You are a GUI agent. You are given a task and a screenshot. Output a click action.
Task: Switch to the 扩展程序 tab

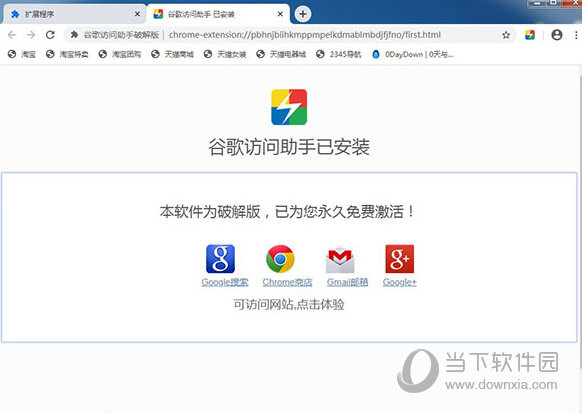click(x=74, y=14)
